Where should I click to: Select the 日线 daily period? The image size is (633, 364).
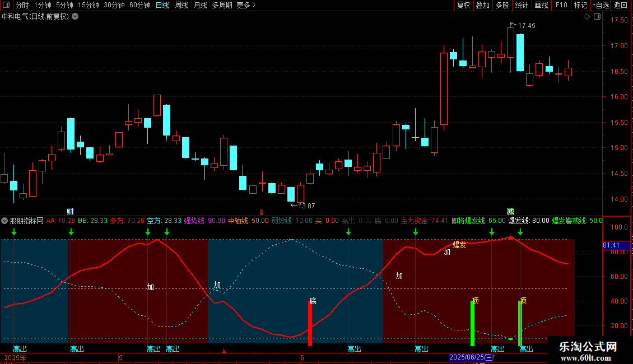[162, 5]
